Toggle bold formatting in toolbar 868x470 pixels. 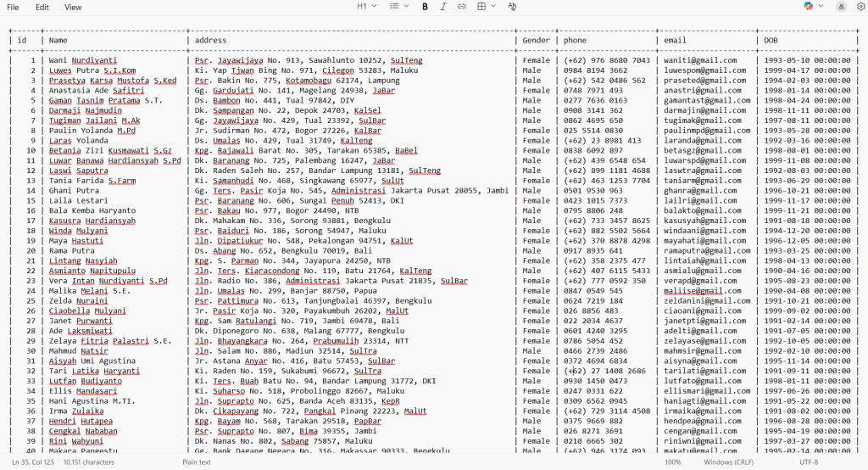click(425, 7)
